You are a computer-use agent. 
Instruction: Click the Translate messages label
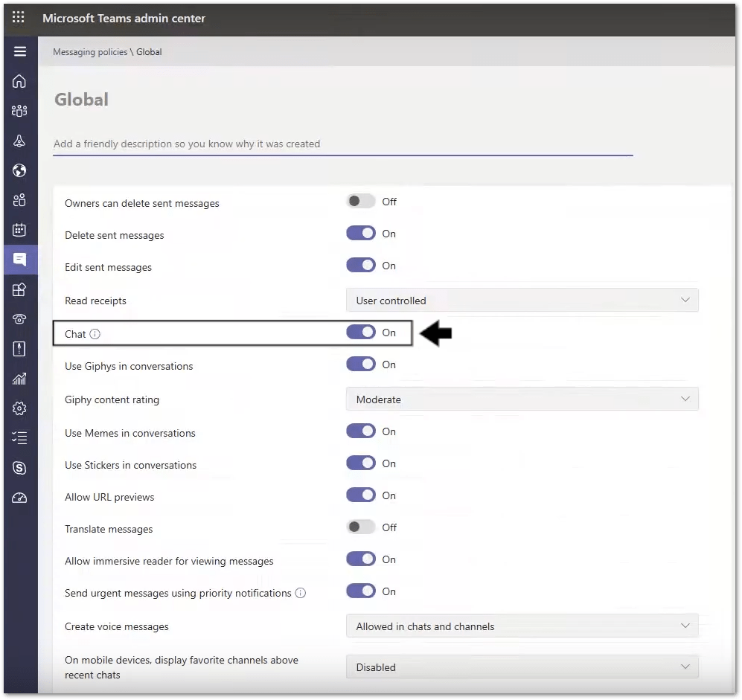click(x=109, y=529)
